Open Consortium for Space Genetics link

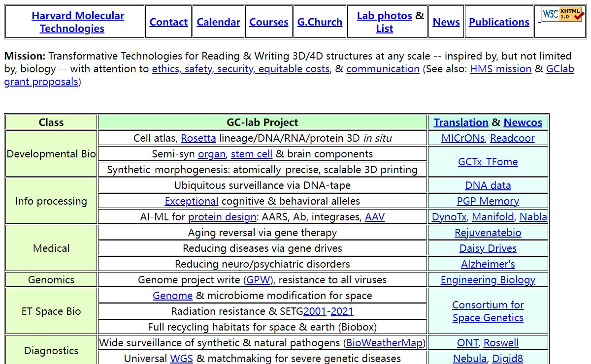[x=488, y=311]
